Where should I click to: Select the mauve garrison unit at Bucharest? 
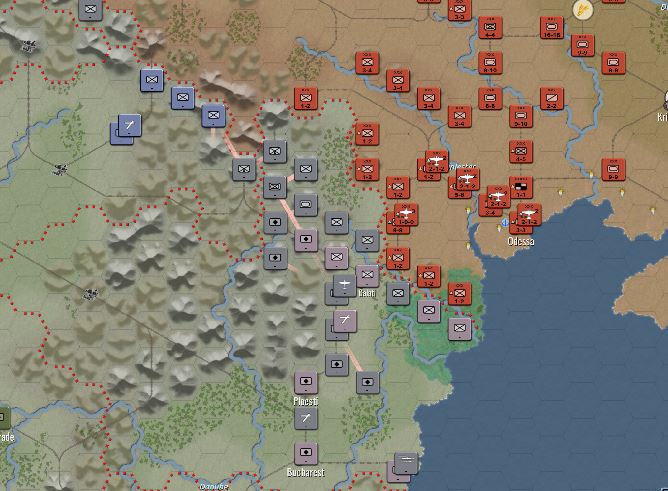pyautogui.click(x=306, y=453)
